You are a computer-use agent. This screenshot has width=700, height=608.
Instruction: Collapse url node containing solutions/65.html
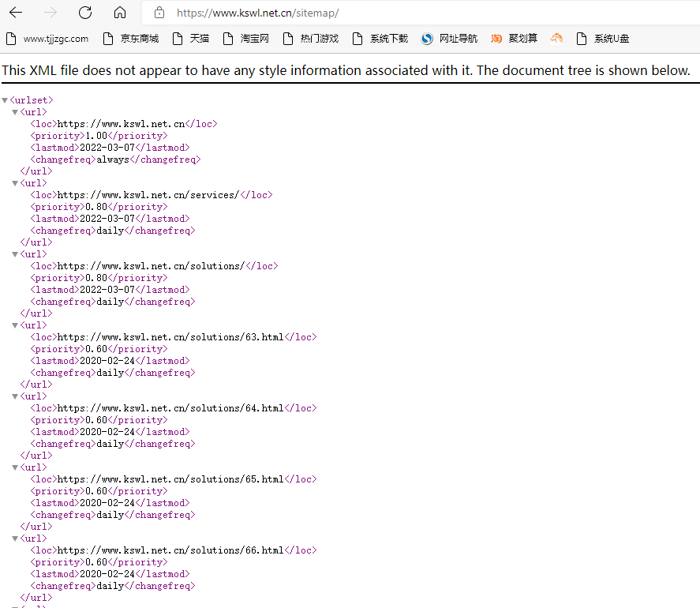coord(15,467)
